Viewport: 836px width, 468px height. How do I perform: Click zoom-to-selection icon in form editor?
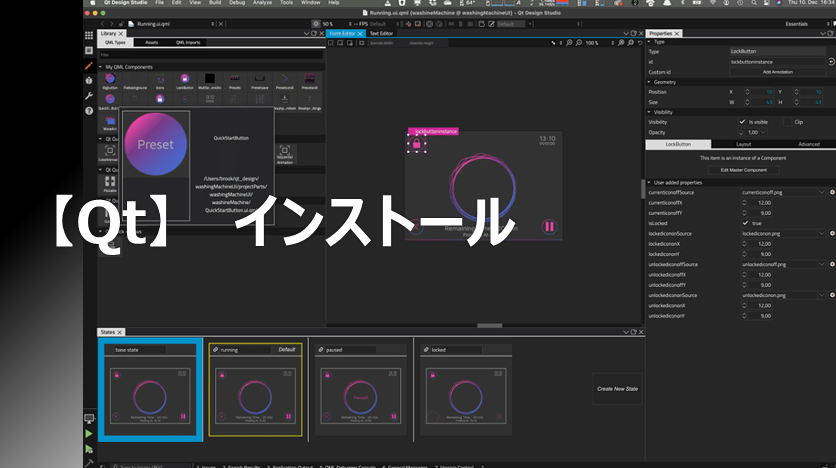tap(631, 43)
